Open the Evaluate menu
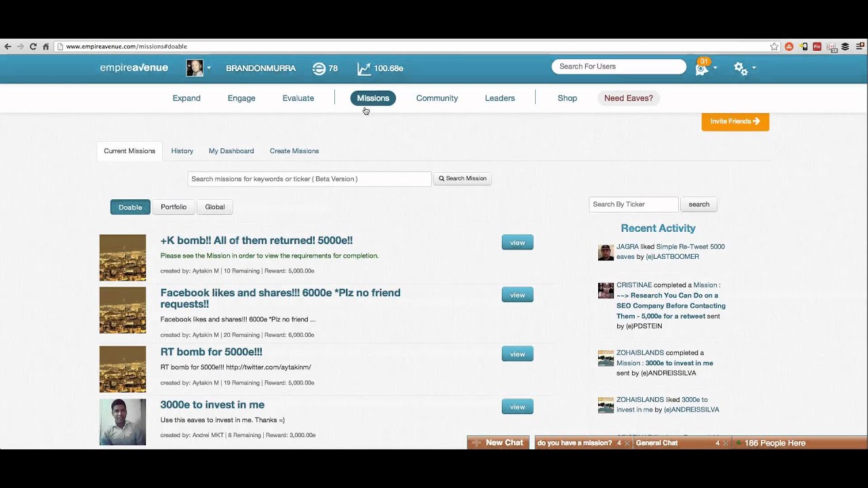868x488 pixels. (x=298, y=98)
